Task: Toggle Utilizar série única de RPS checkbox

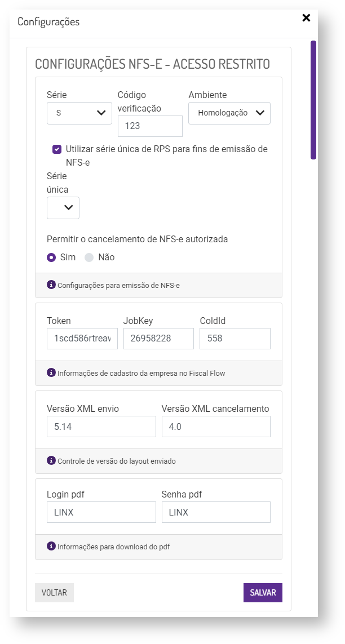Action: [57, 149]
